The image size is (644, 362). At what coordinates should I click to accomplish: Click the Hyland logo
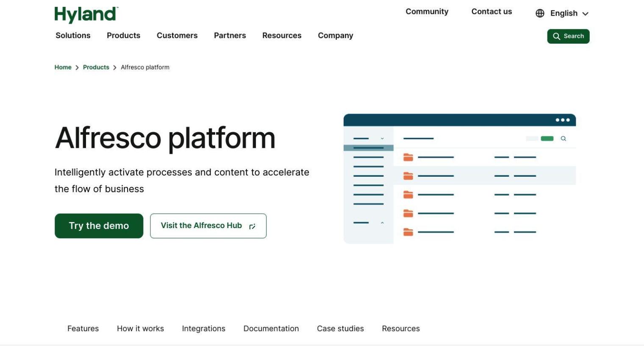coord(86,15)
